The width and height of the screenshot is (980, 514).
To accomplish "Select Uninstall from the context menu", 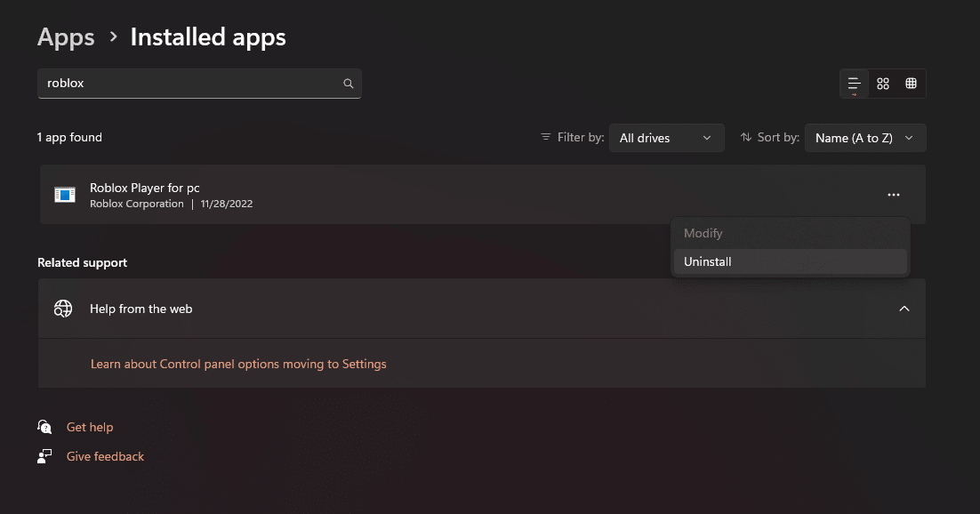I will coord(790,262).
